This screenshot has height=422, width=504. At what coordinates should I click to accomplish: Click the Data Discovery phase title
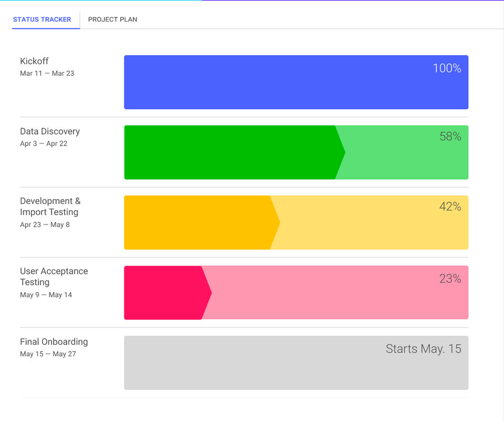(50, 131)
